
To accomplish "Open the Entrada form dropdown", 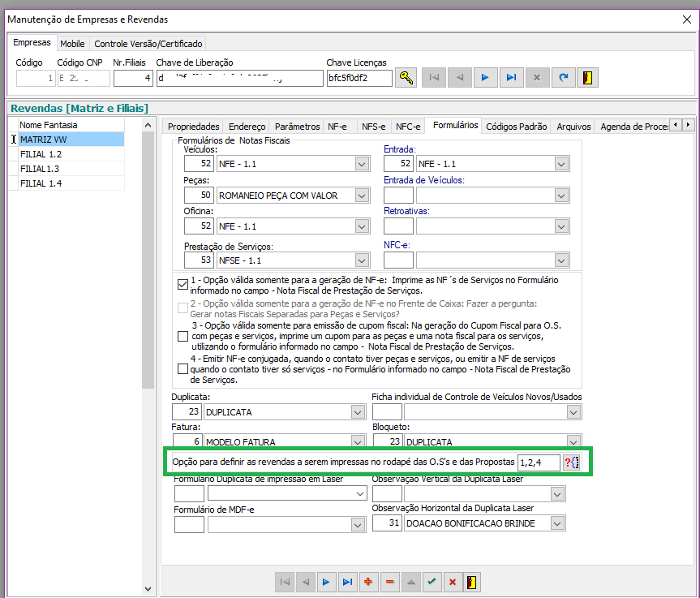I will click(x=561, y=164).
